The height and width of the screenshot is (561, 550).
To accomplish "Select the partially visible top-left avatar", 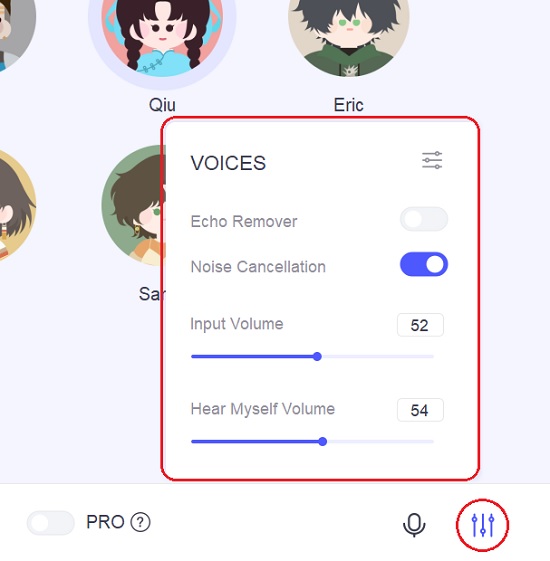I will (x=16, y=32).
